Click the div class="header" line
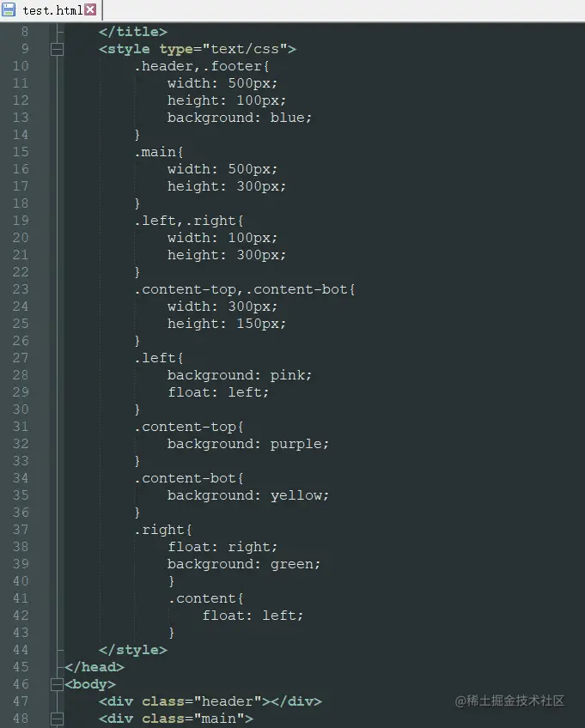 [210, 701]
